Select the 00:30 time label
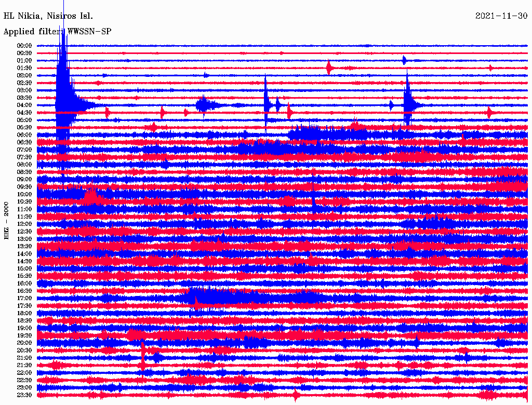The image size is (532, 405). coord(24,53)
